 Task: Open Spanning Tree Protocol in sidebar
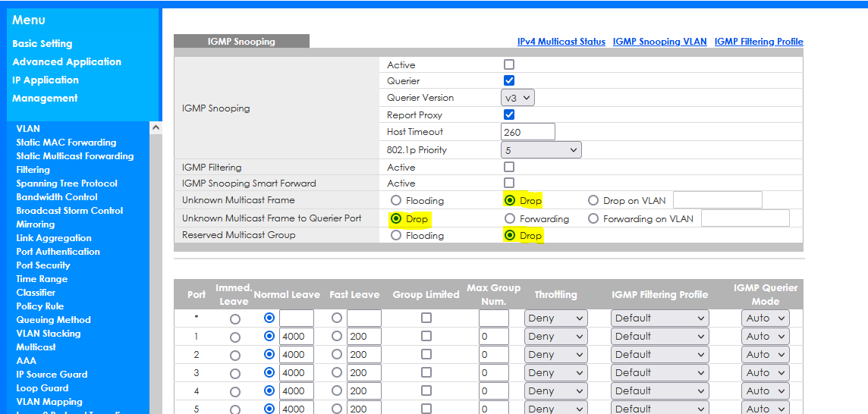[x=67, y=183]
